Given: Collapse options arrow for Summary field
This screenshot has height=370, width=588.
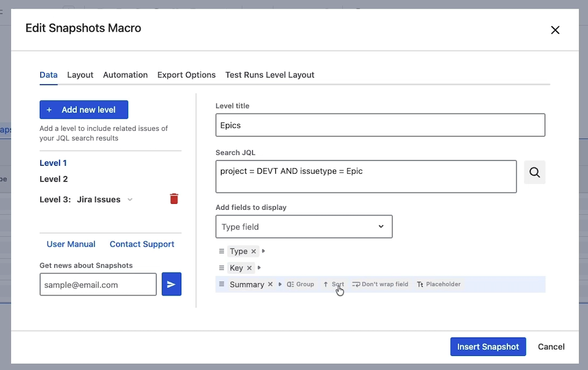Looking at the screenshot, I should click(x=280, y=284).
